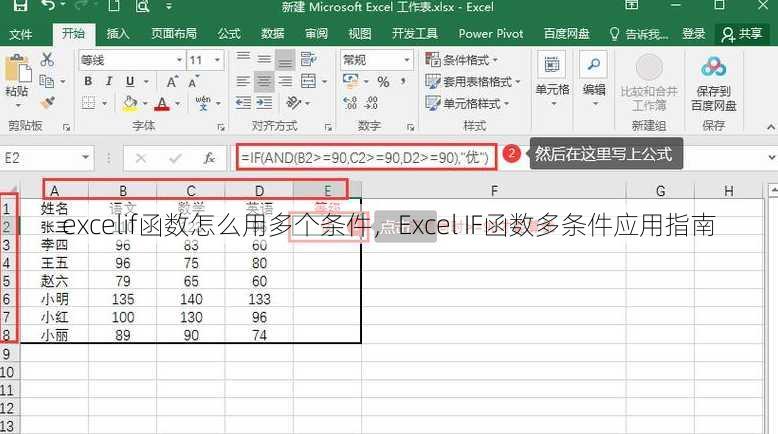Click the Name Box showing E2

click(x=46, y=158)
